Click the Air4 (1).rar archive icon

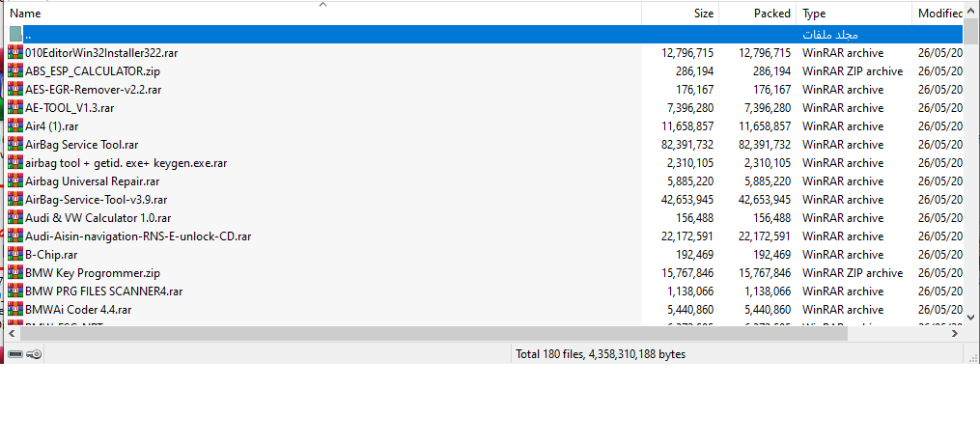point(15,126)
